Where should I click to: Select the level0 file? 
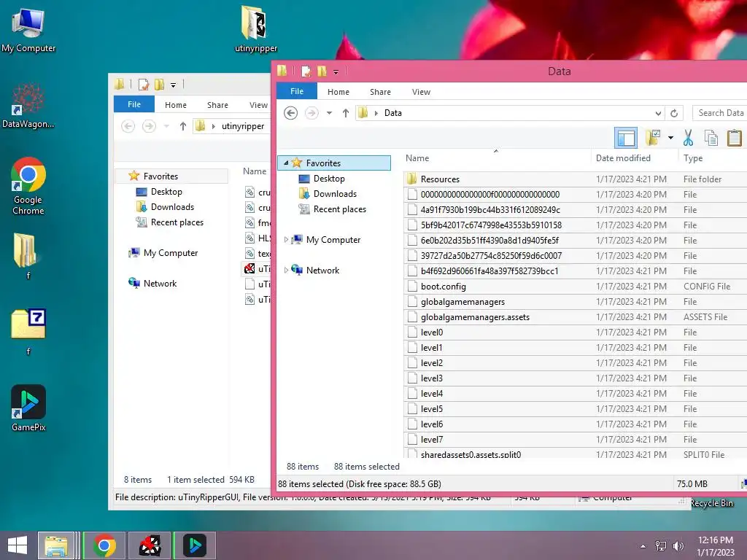click(575, 332)
